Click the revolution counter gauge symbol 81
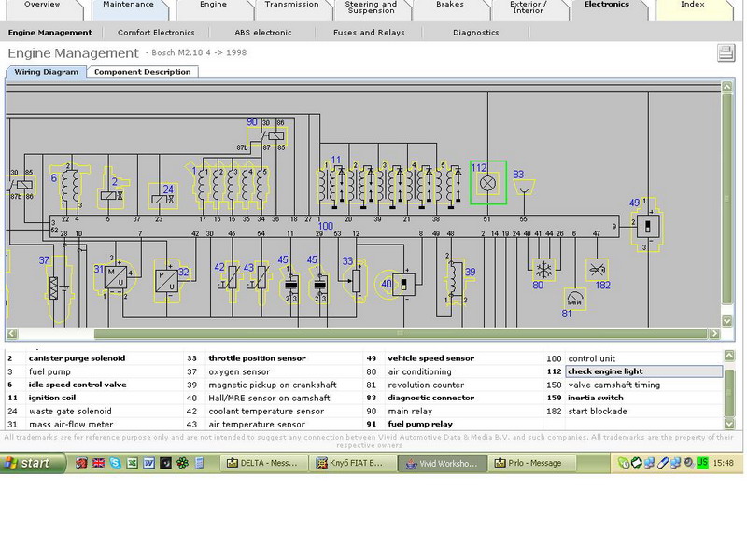Image resolution: width=747 pixels, height=560 pixels. pos(576,299)
